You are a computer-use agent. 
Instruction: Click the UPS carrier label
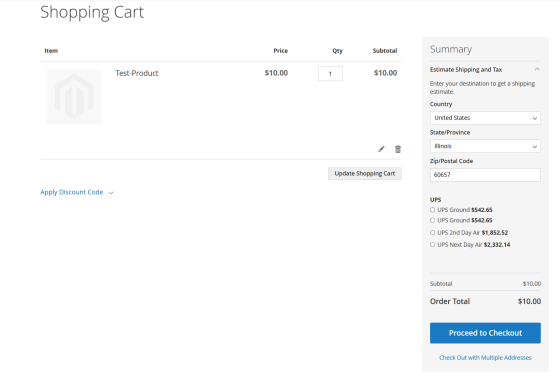coord(435,200)
